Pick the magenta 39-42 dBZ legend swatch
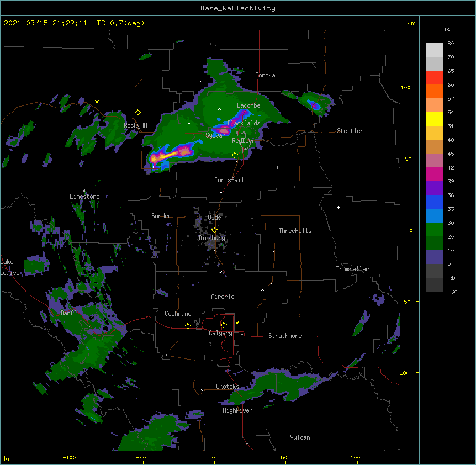Image resolution: width=476 pixels, height=465 pixels. [x=434, y=174]
